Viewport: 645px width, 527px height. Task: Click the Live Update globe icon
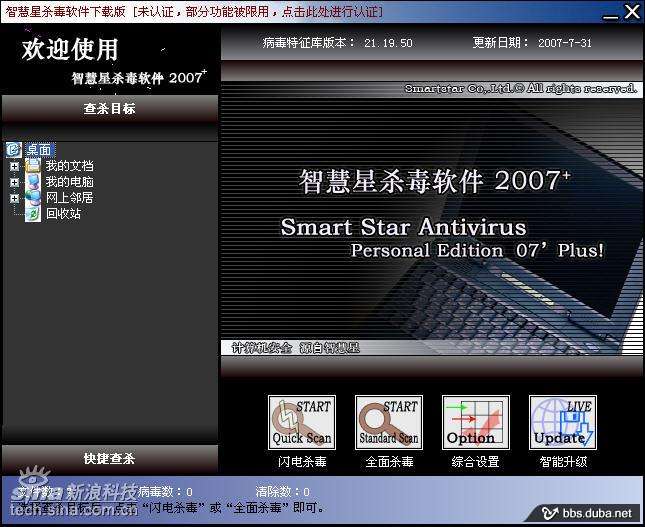tap(562, 422)
